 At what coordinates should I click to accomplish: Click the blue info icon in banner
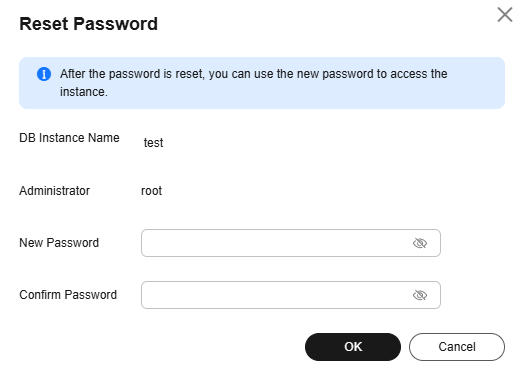point(44,74)
